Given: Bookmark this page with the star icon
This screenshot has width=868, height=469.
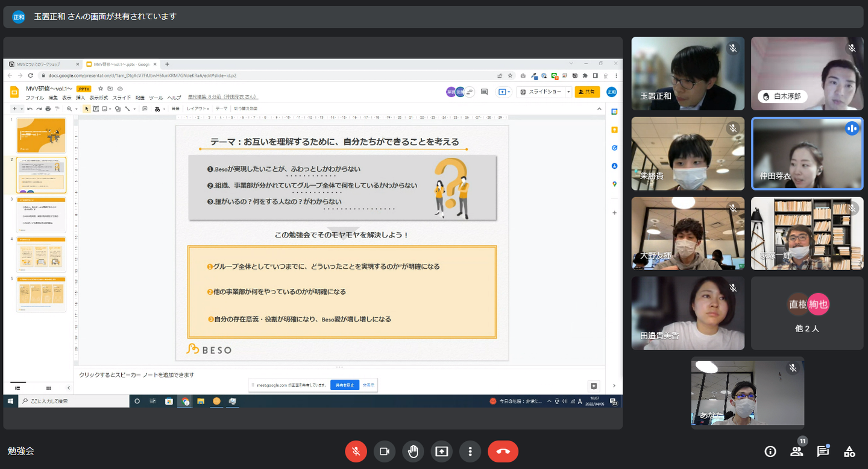Looking at the screenshot, I should [x=510, y=75].
